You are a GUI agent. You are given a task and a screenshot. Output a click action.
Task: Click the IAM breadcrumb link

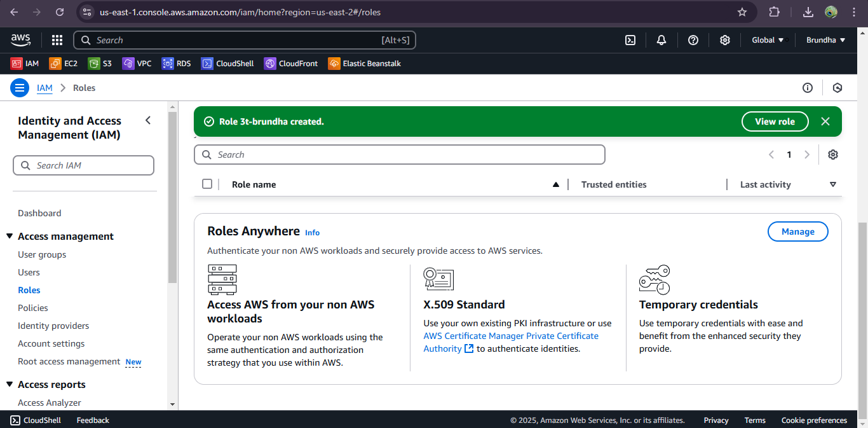(44, 88)
